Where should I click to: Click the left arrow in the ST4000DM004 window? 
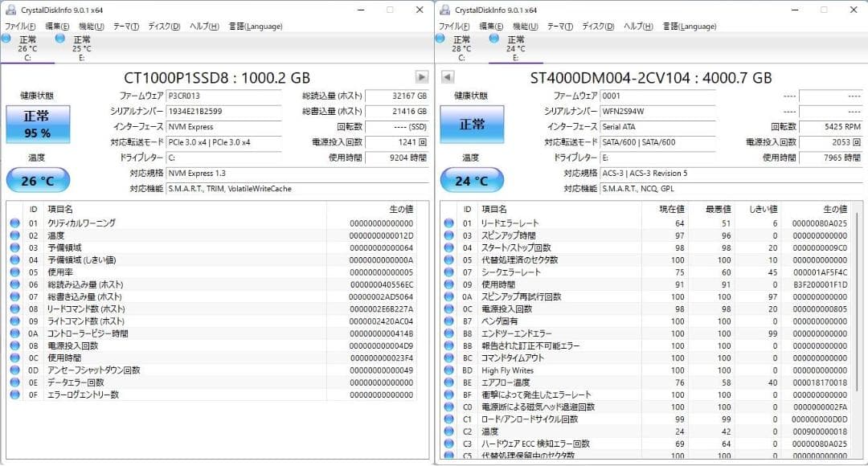coord(447,77)
